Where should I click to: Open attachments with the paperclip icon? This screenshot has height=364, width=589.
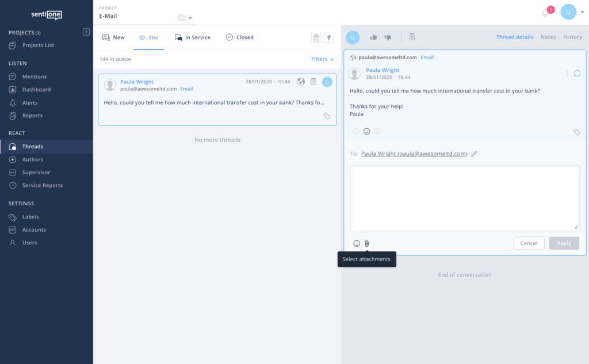pos(367,243)
